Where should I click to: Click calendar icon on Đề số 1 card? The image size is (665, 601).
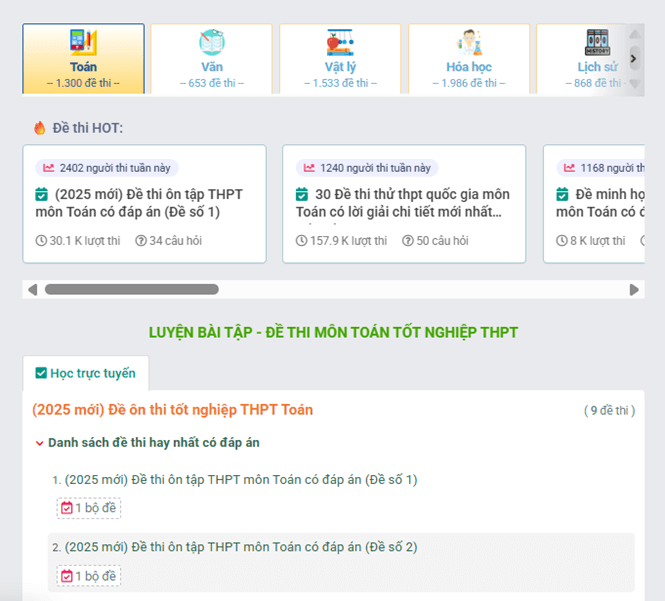[x=42, y=194]
